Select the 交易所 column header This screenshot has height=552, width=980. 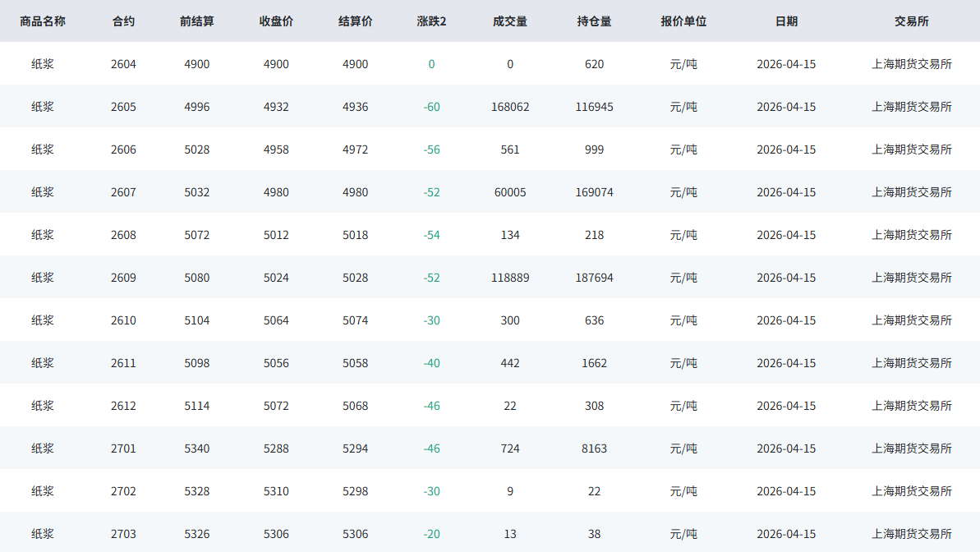pos(912,21)
